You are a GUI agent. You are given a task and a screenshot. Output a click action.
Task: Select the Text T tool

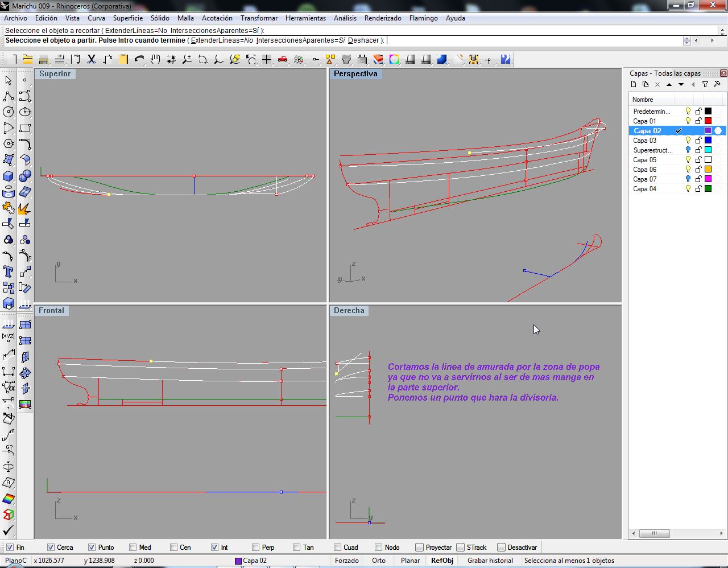(9, 271)
